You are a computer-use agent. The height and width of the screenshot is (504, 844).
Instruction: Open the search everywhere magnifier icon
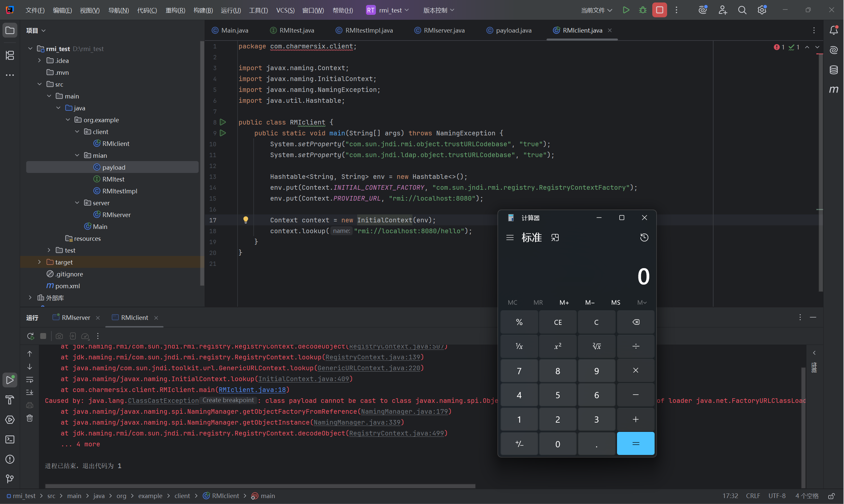742,10
